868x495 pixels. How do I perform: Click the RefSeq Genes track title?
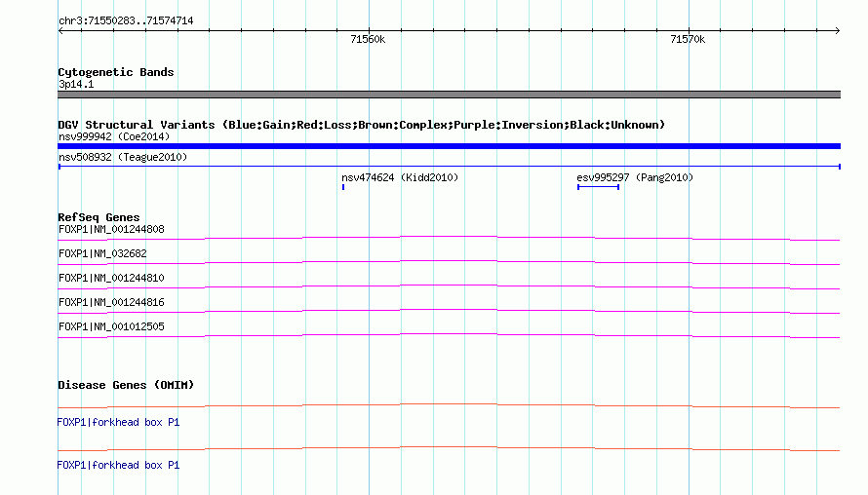click(x=99, y=217)
